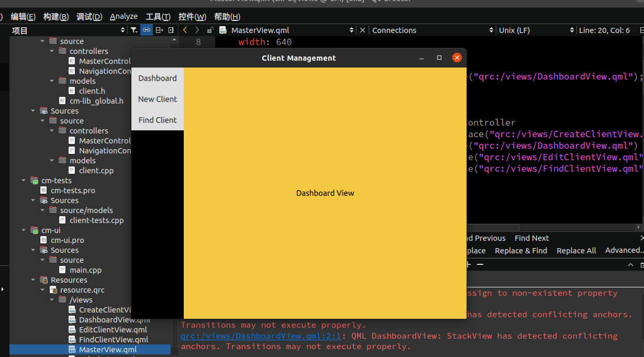The width and height of the screenshot is (644, 357).
Task: Go back using the yellow left arrow
Action: coord(185,30)
